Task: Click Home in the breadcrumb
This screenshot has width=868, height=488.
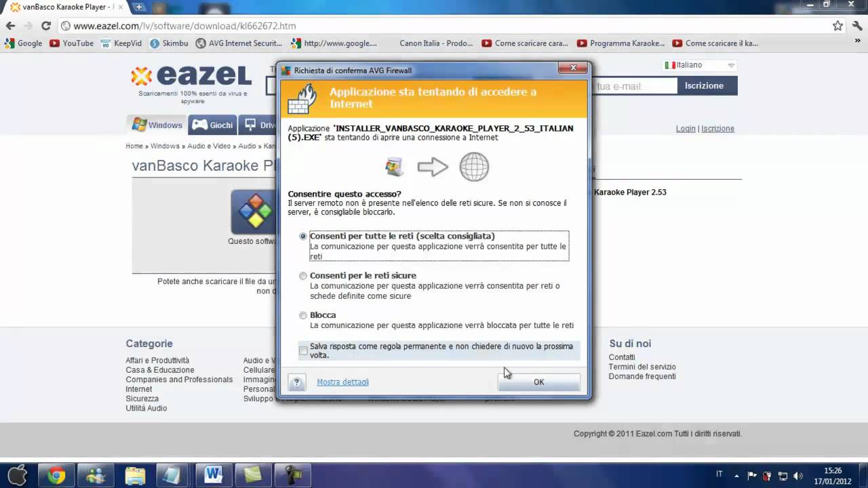Action: (x=134, y=146)
